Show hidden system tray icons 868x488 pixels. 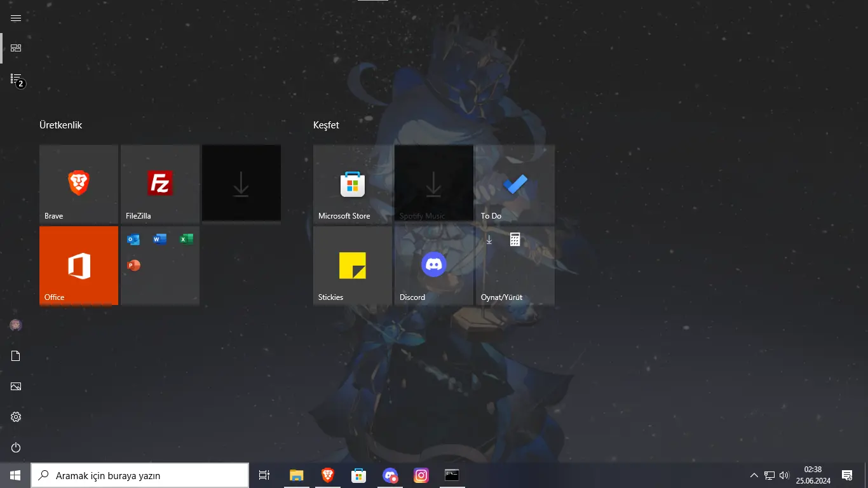point(754,475)
